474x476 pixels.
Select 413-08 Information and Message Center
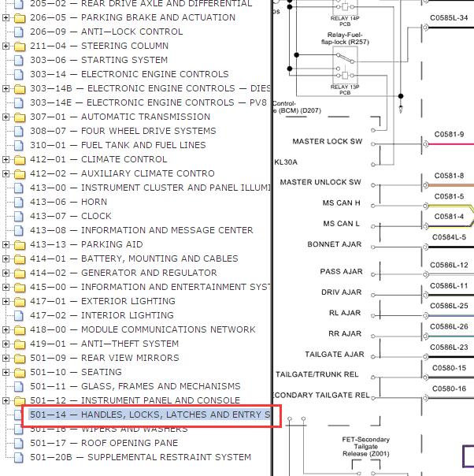(x=141, y=230)
